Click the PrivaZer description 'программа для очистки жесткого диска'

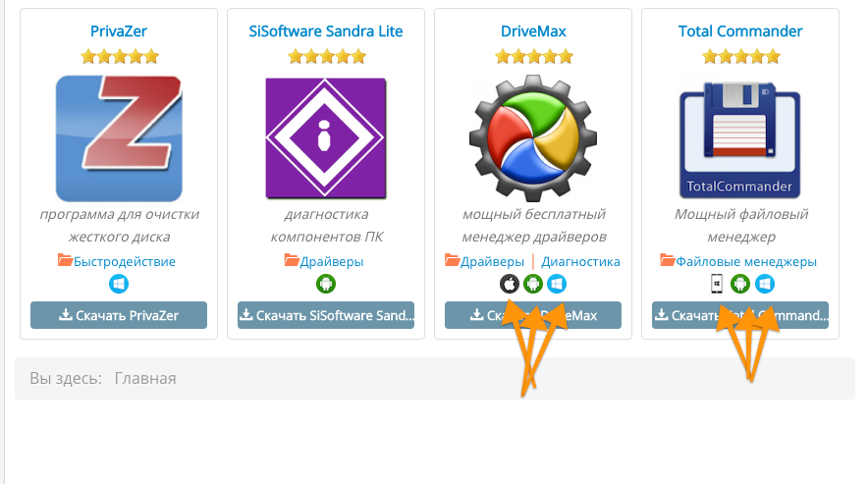(x=119, y=226)
